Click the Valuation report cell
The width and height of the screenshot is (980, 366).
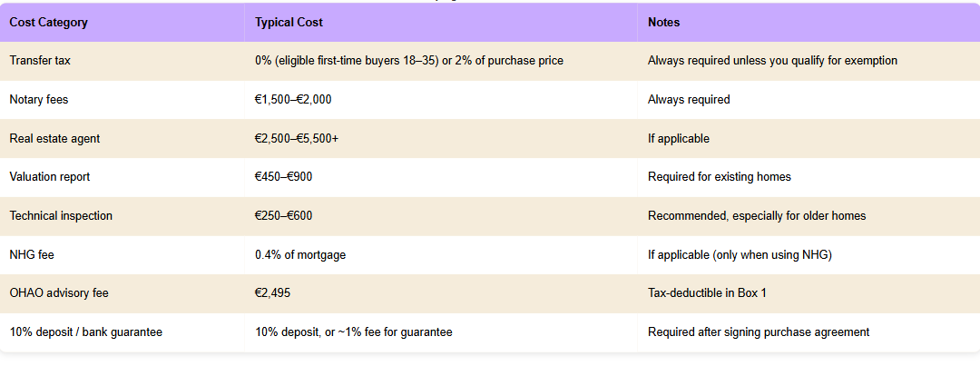tap(49, 177)
